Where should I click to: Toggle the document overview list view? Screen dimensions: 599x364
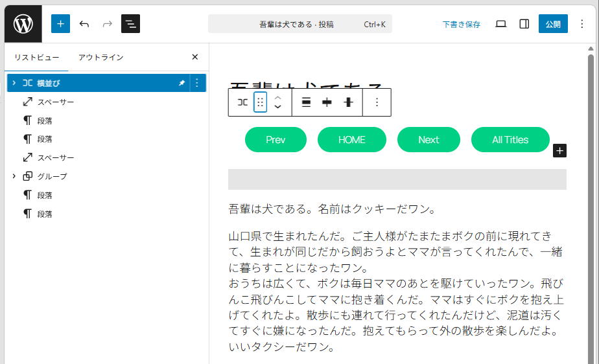coord(130,24)
